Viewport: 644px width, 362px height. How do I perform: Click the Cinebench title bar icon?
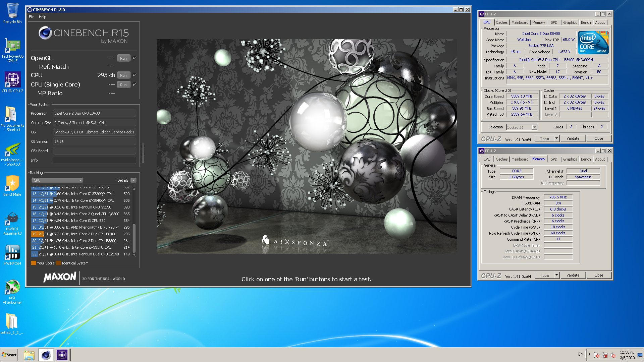(x=30, y=10)
